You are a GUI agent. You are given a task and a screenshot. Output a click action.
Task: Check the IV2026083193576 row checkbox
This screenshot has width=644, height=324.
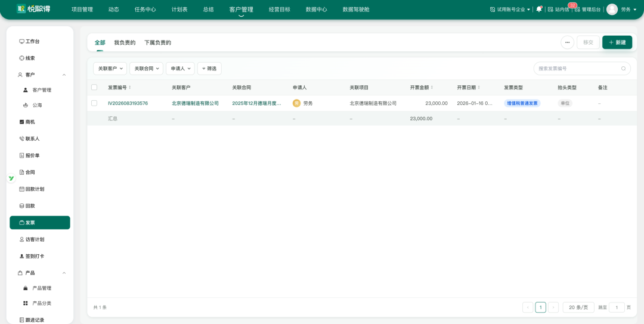pos(94,103)
